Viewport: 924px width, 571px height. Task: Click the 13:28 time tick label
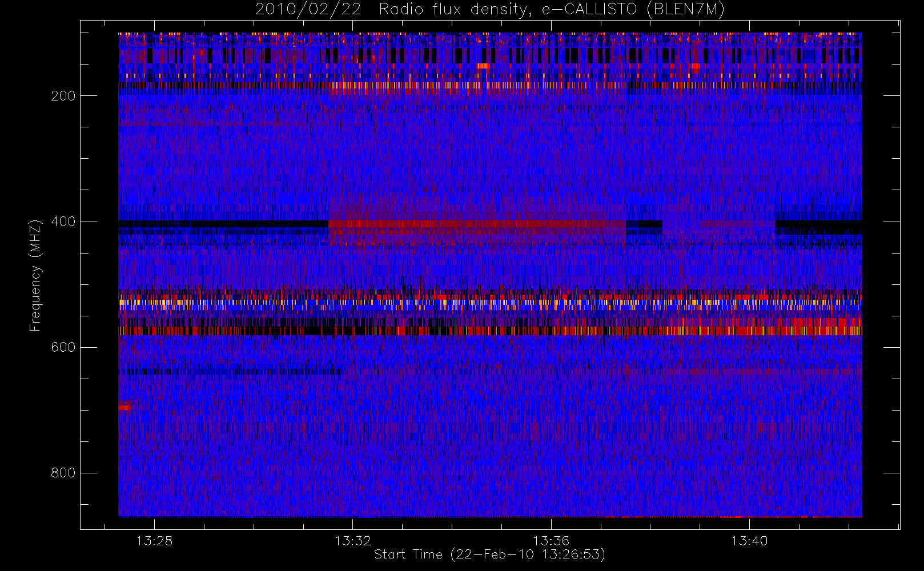click(154, 541)
